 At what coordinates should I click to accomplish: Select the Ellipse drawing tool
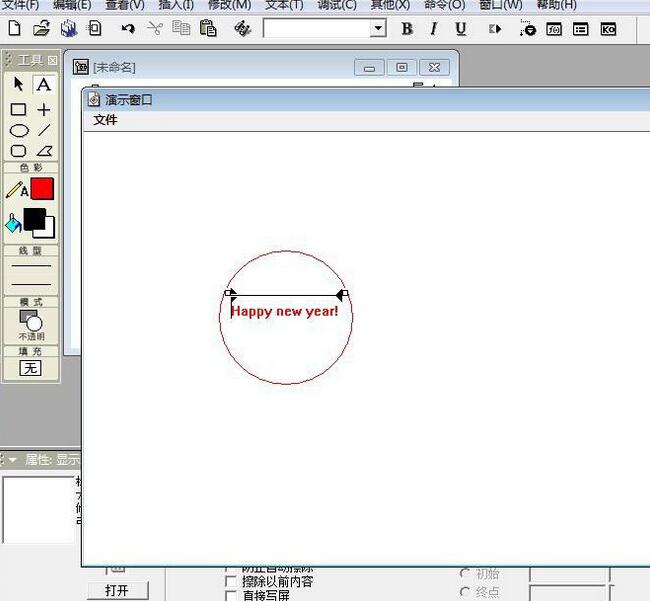point(19,131)
